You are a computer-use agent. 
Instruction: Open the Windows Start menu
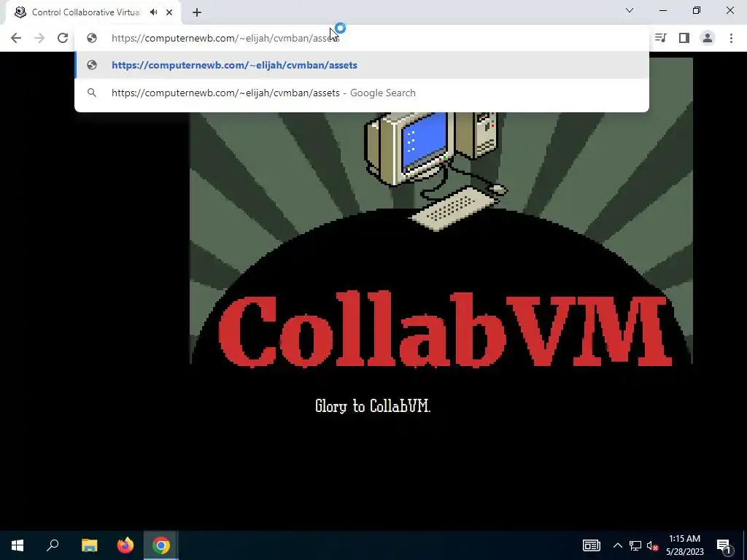click(18, 545)
